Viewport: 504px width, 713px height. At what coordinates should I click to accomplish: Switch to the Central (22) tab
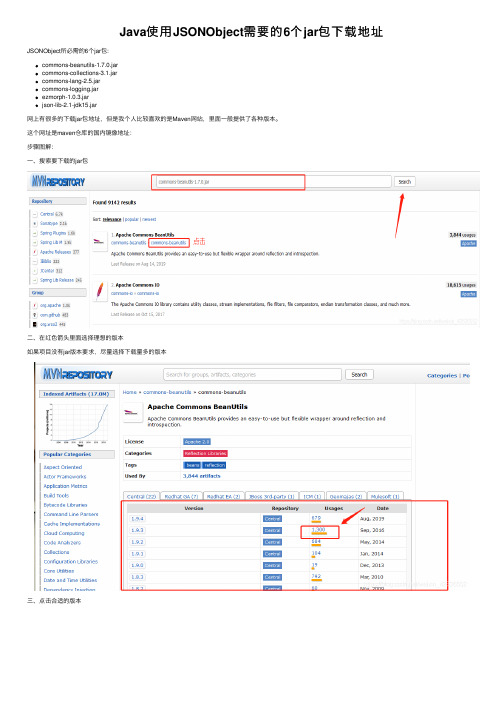141,497
